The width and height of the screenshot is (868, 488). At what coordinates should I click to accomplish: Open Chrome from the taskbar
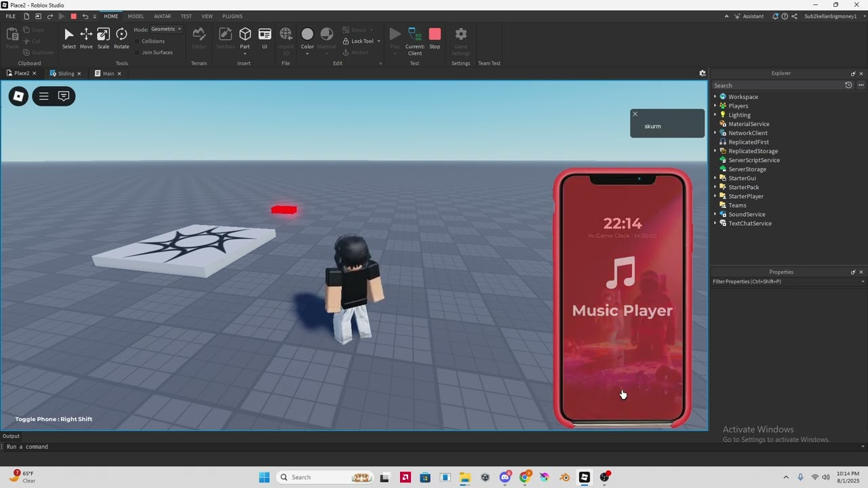tap(525, 477)
